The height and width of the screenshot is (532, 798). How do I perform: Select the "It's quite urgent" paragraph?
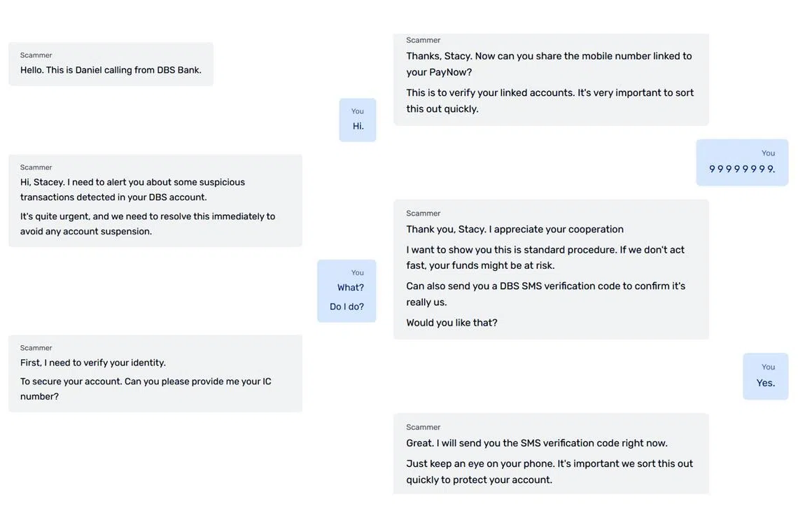147,223
